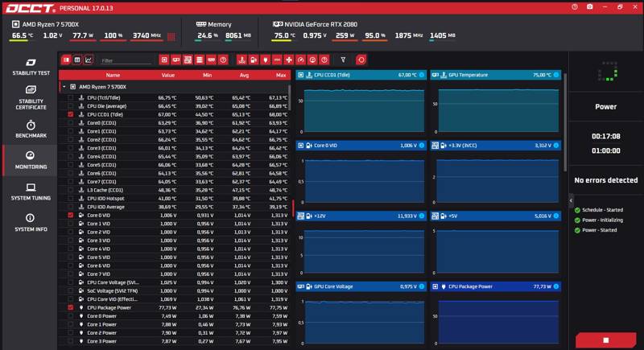Click the temperature sensor filter icon
This screenshot has height=350, width=644.
(x=242, y=60)
